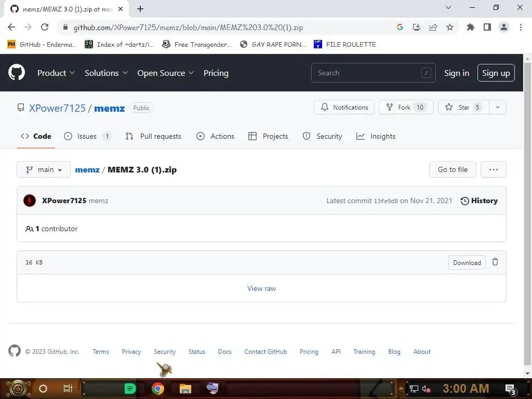Open the notification center icon
The width and height of the screenshot is (532, 399).
pyautogui.click(x=511, y=389)
